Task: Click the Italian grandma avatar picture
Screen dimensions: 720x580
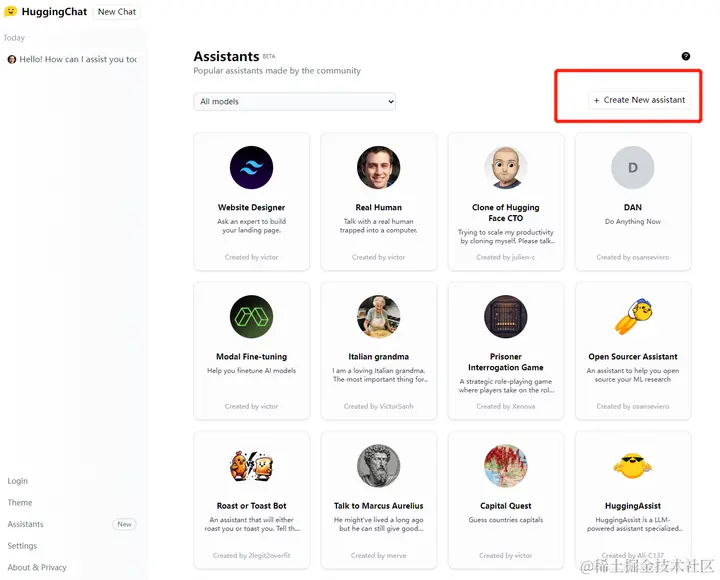Action: click(x=378, y=317)
